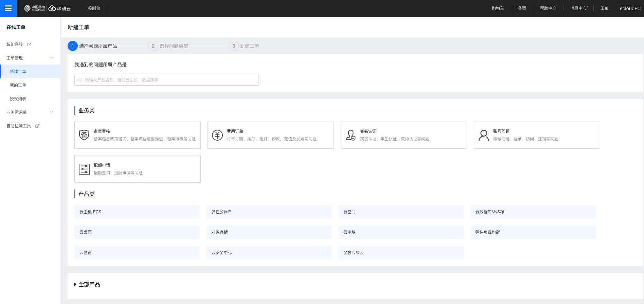Choose product 对象存储

click(x=269, y=232)
